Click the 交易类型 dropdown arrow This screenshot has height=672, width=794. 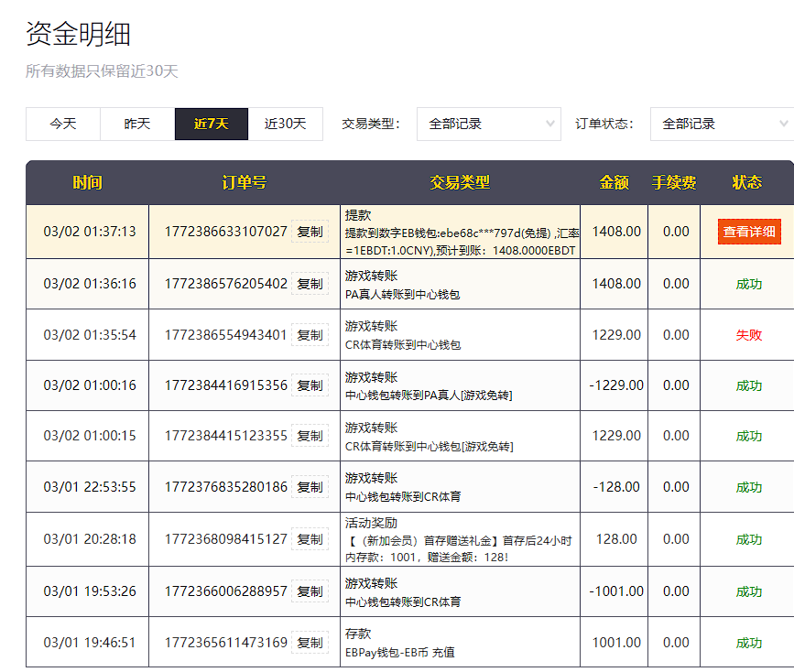[550, 124]
